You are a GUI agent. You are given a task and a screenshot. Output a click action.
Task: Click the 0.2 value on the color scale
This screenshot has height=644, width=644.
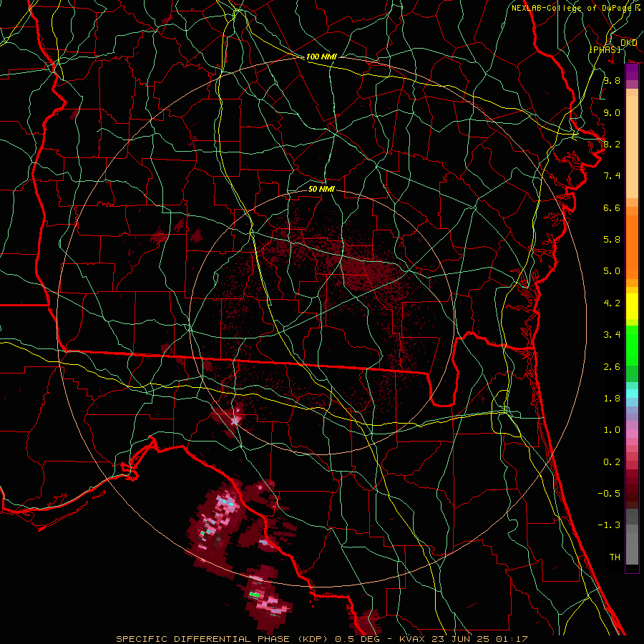coord(612,462)
